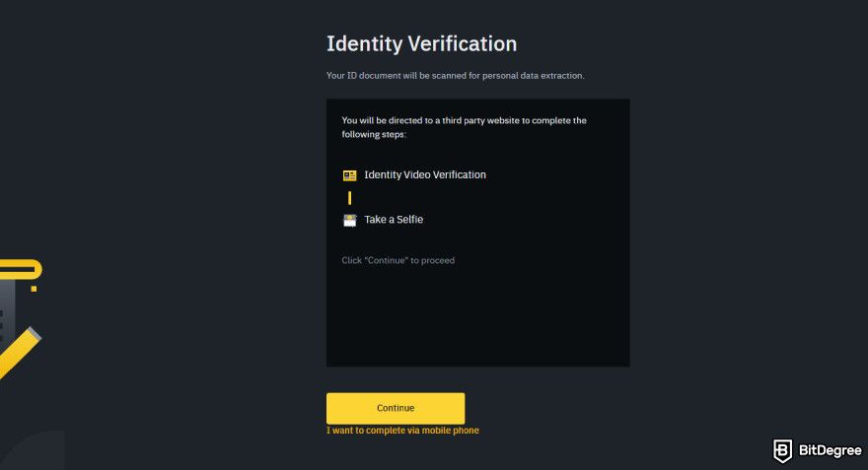This screenshot has height=470, width=868.
Task: Click 'Your ID document will be scanned' subtitle text
Action: point(455,75)
